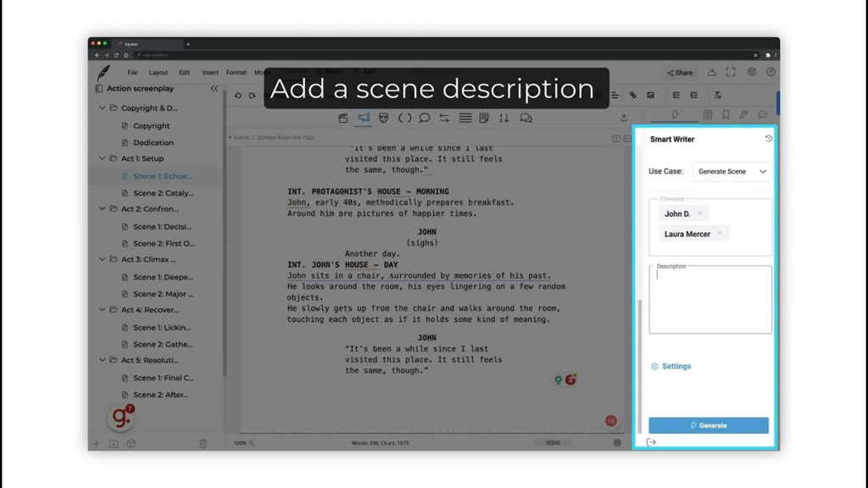The height and width of the screenshot is (488, 868).
Task: Click the redo arrow in toolbar
Action: click(252, 95)
